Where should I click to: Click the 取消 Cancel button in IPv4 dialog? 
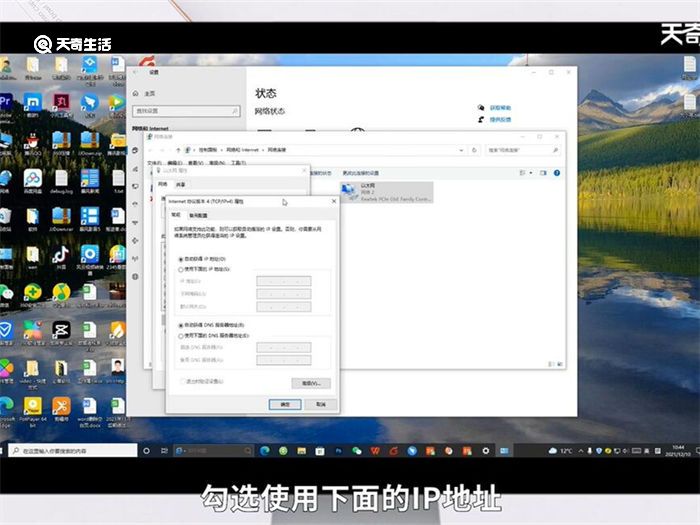tap(321, 404)
